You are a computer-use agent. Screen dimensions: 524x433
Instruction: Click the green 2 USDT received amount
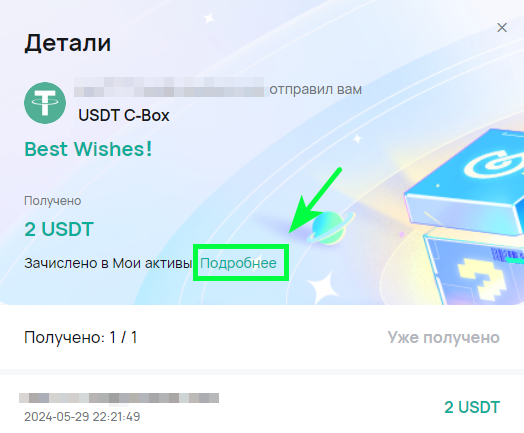pos(59,229)
